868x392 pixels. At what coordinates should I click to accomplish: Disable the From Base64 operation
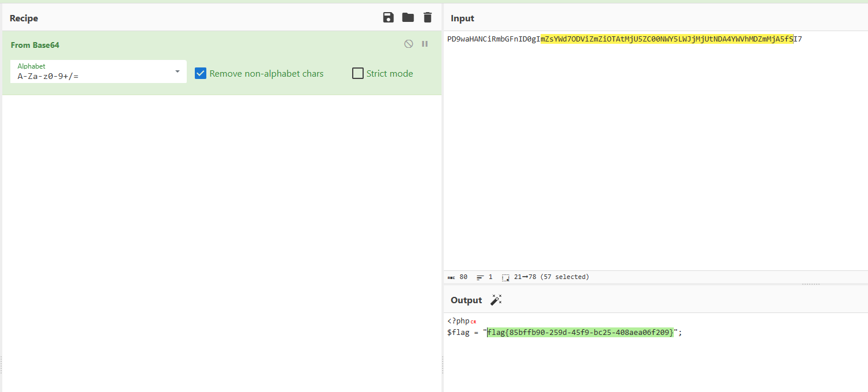[409, 44]
